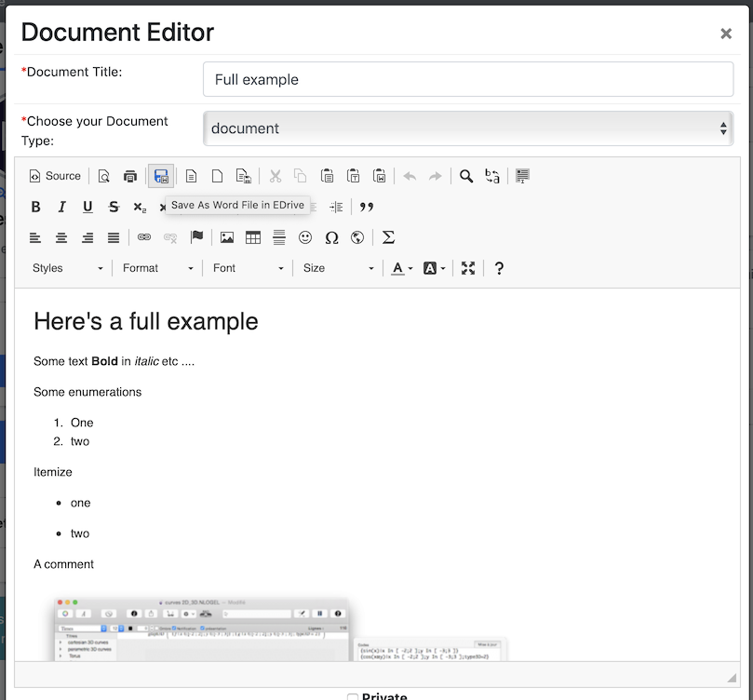Click Save As Word File in EDrive icon
Viewport: 753px width, 700px height.
pos(161,176)
